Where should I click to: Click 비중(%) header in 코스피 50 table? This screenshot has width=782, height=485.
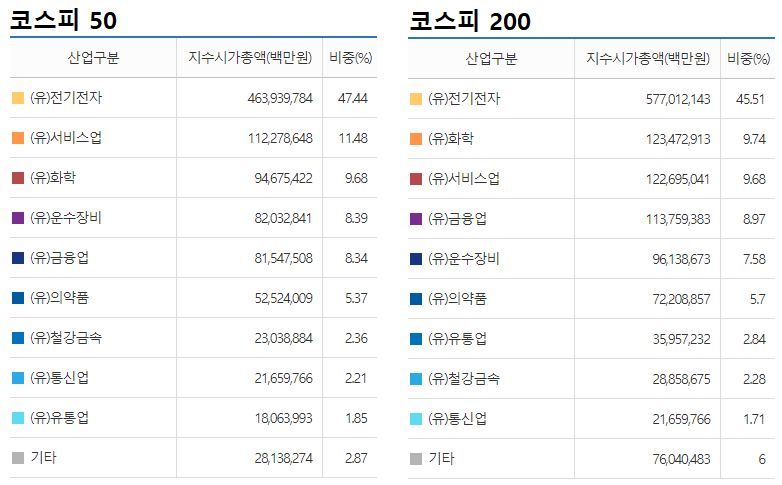tap(350, 58)
